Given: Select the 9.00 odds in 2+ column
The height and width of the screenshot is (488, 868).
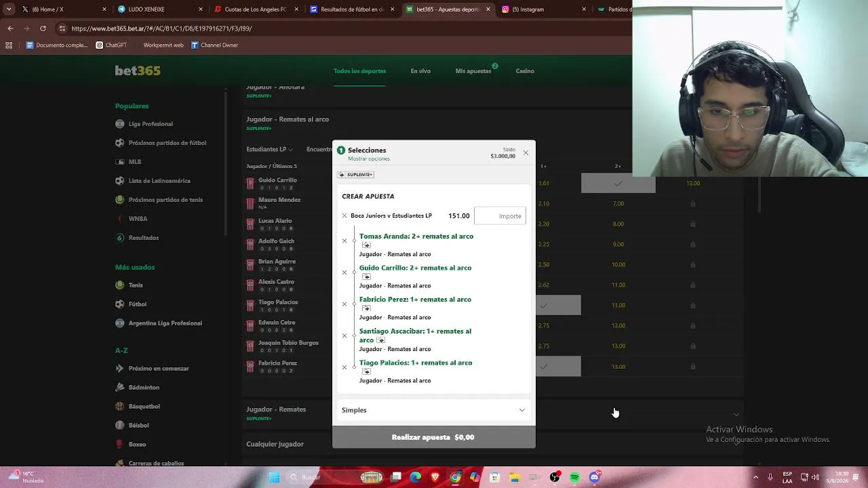Looking at the screenshot, I should point(618,244).
